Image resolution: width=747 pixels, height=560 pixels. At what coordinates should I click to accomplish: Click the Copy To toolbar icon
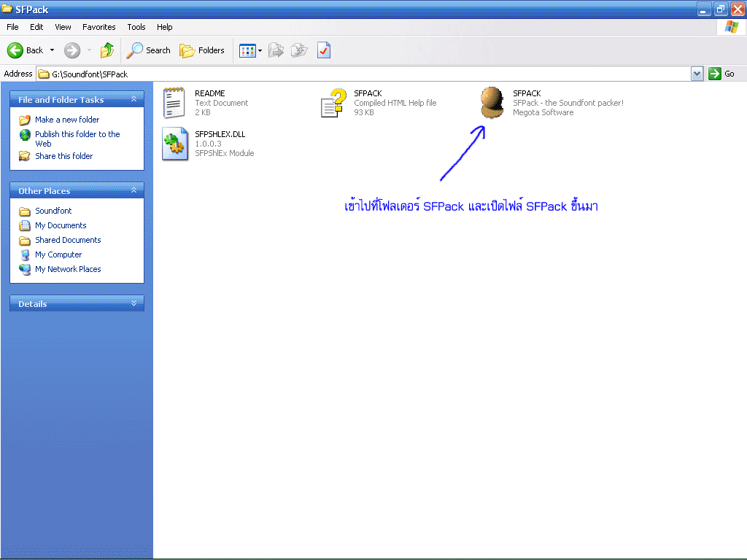[x=299, y=50]
